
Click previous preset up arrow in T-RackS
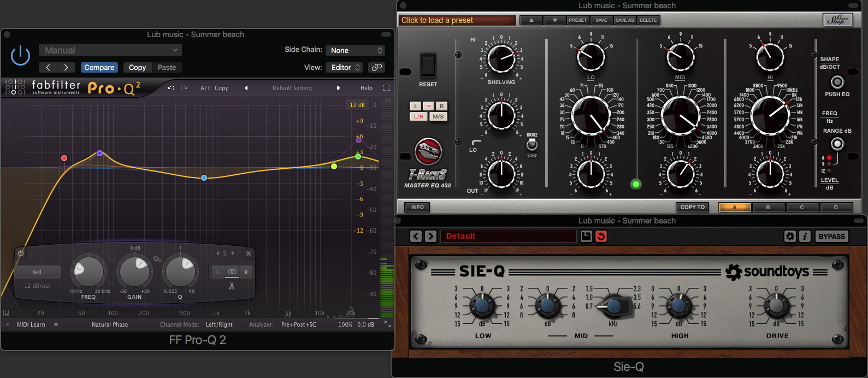pos(532,20)
